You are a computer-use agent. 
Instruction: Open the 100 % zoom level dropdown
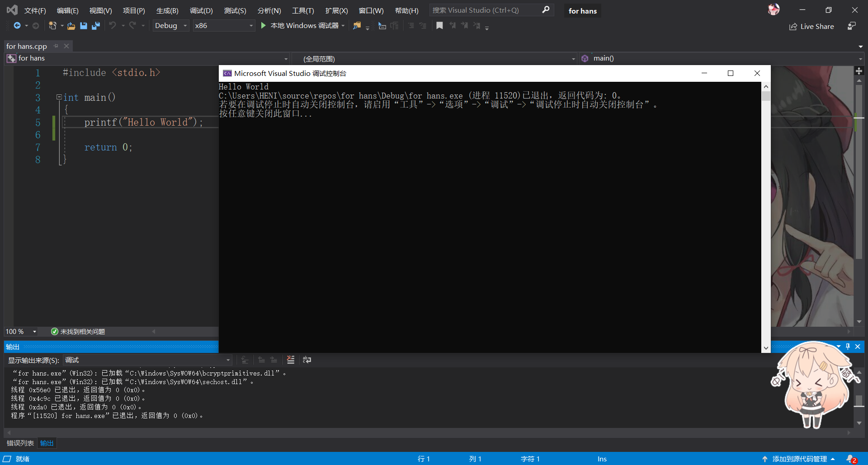(x=21, y=332)
